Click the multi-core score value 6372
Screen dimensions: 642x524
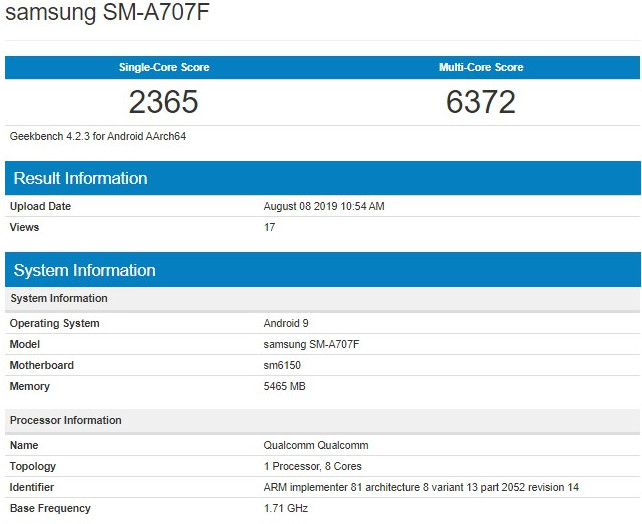point(481,102)
